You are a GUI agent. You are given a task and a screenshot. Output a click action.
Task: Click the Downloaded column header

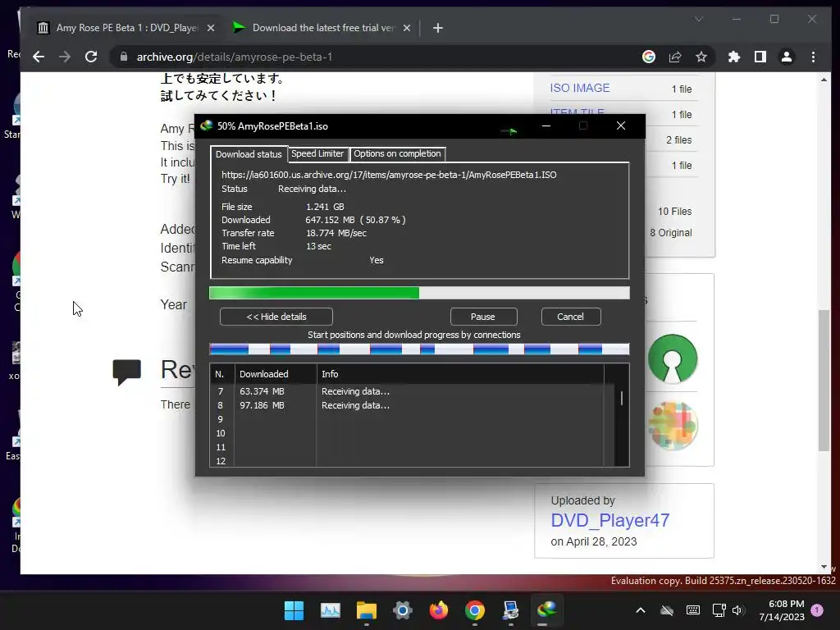point(276,374)
